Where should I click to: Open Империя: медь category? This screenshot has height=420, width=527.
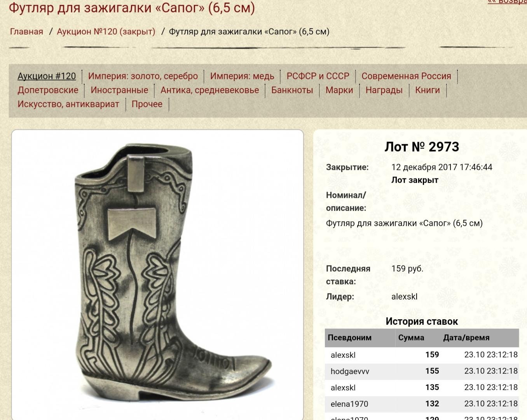tap(242, 76)
